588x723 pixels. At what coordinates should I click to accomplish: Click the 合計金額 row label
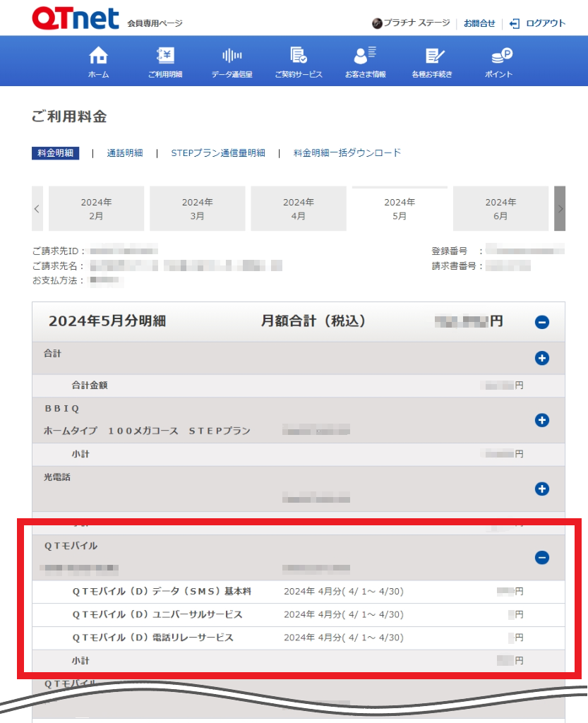click(90, 385)
